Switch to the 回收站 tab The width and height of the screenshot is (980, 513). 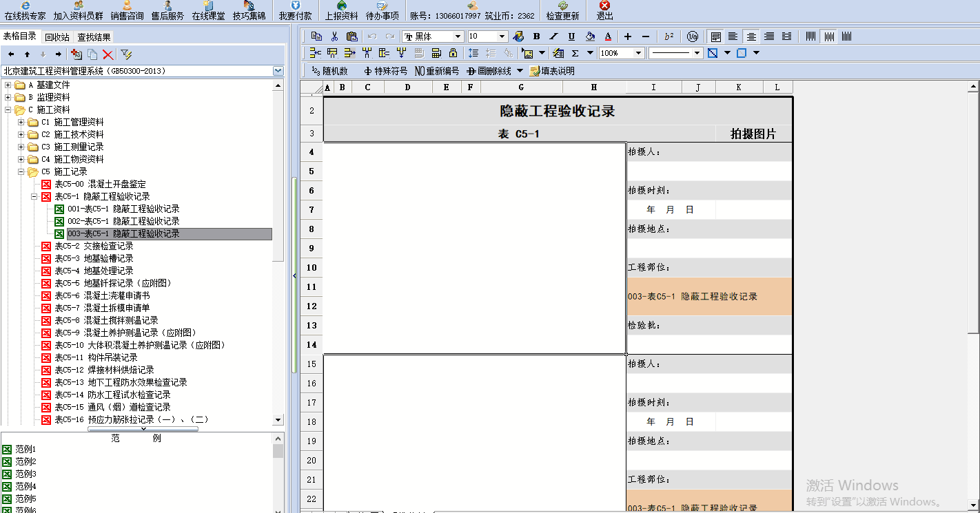pos(57,37)
